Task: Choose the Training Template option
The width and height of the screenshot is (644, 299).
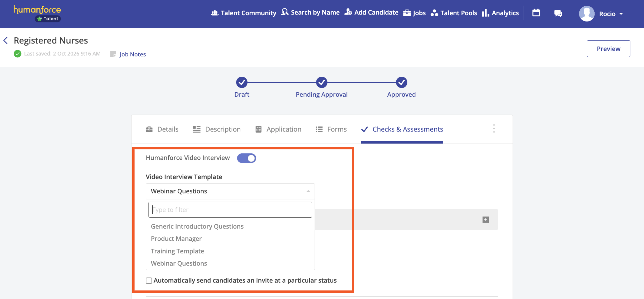Action: [230, 251]
